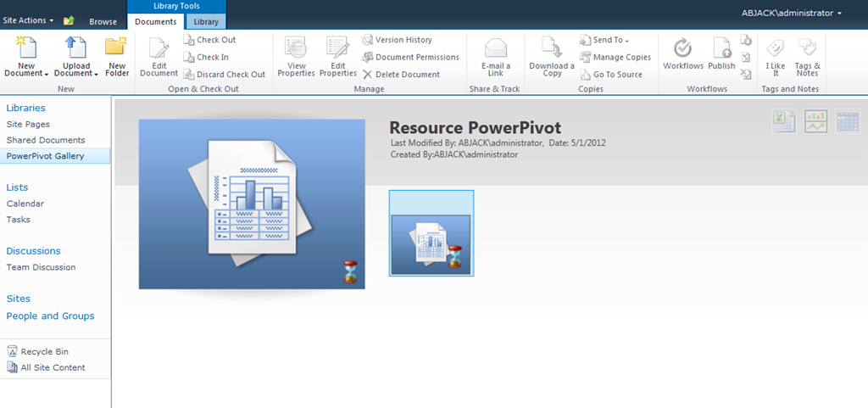Select the small worksheet thumbnail
The width and height of the screenshot is (868, 408).
point(431,233)
